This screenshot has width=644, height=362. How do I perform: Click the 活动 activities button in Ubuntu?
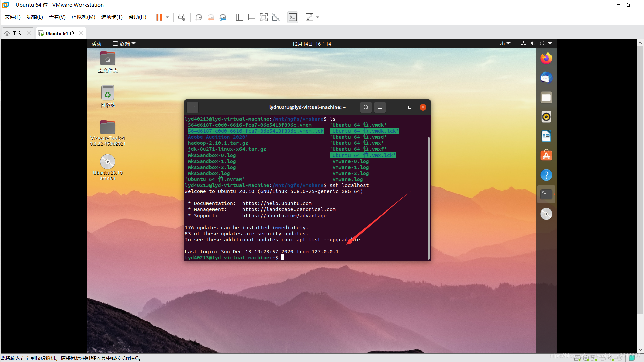coord(96,44)
